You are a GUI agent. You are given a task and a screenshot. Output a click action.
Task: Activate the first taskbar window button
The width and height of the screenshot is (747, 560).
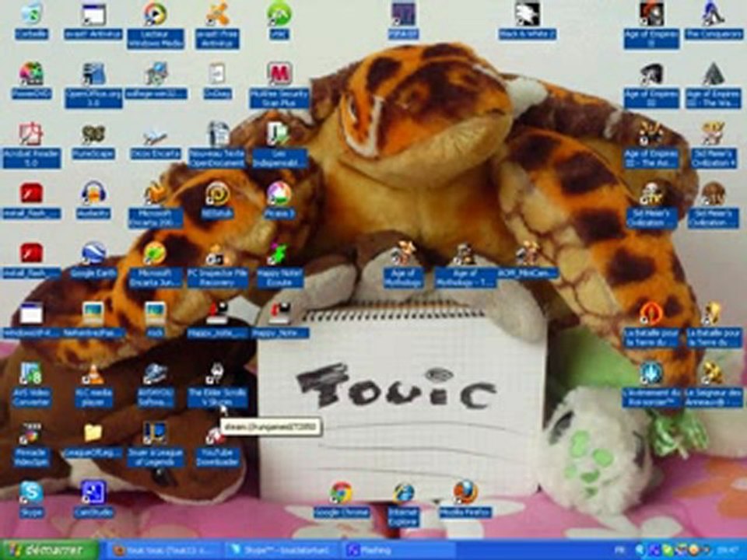165,551
